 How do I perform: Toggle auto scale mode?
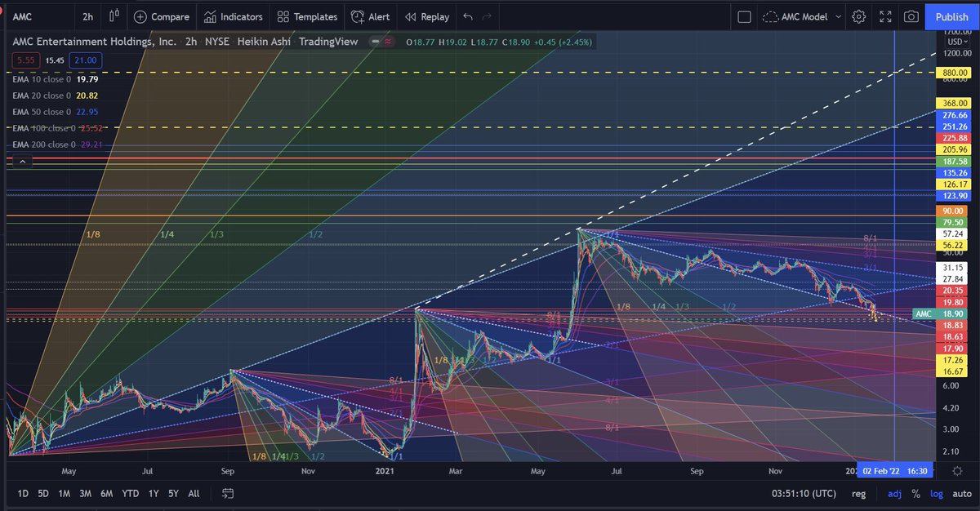pos(960,494)
